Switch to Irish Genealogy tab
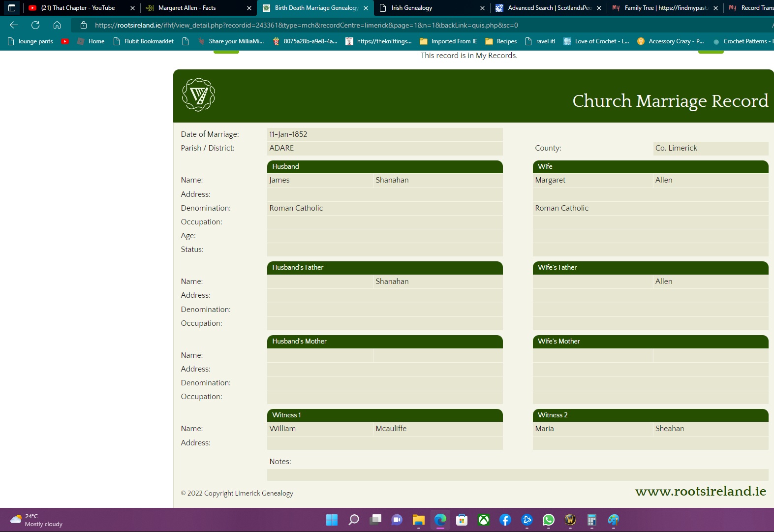The width and height of the screenshot is (774, 532). pyautogui.click(x=412, y=8)
